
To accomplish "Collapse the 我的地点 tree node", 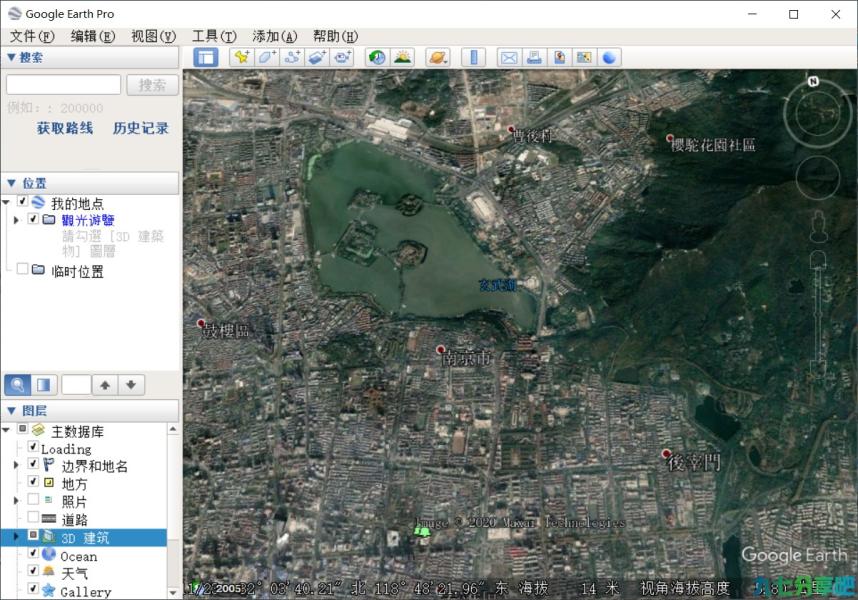I will 6,202.
